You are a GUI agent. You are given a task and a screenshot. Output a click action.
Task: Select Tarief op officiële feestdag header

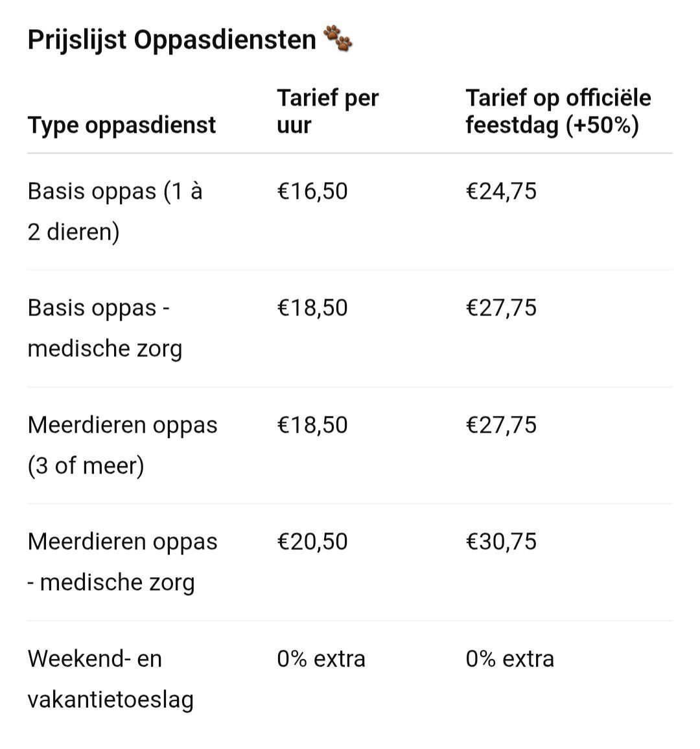pos(557,111)
